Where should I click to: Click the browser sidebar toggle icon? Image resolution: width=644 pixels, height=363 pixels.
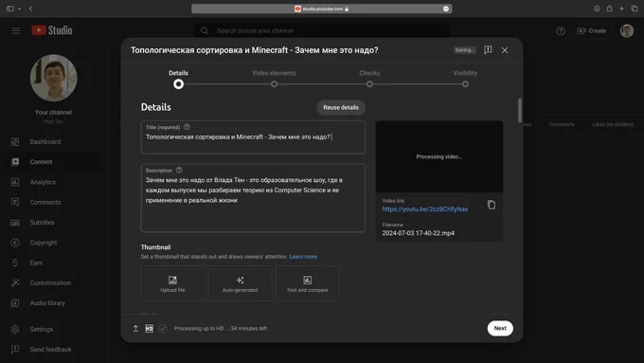click(x=9, y=9)
